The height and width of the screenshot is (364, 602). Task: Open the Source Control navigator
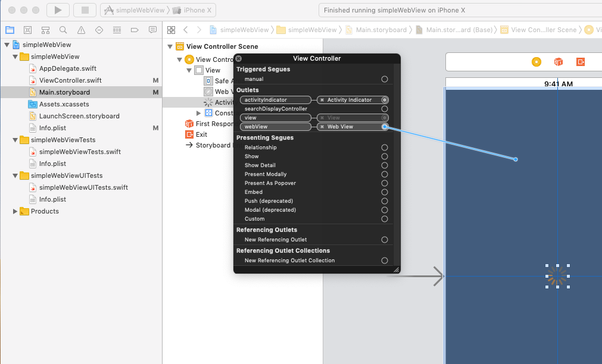point(27,30)
